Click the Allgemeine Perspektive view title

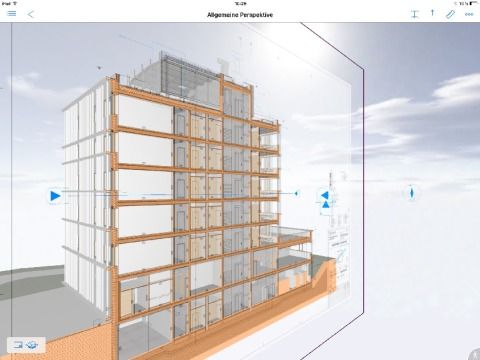tap(240, 15)
